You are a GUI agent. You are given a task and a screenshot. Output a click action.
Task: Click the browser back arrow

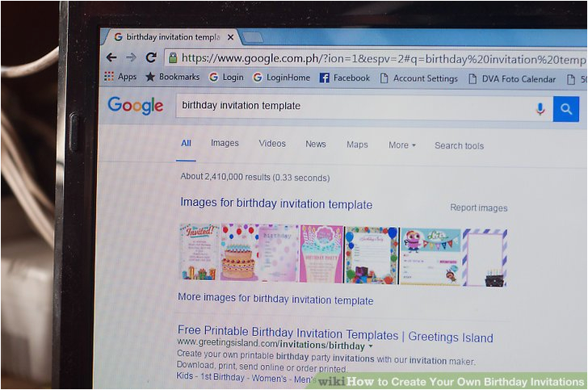[111, 57]
